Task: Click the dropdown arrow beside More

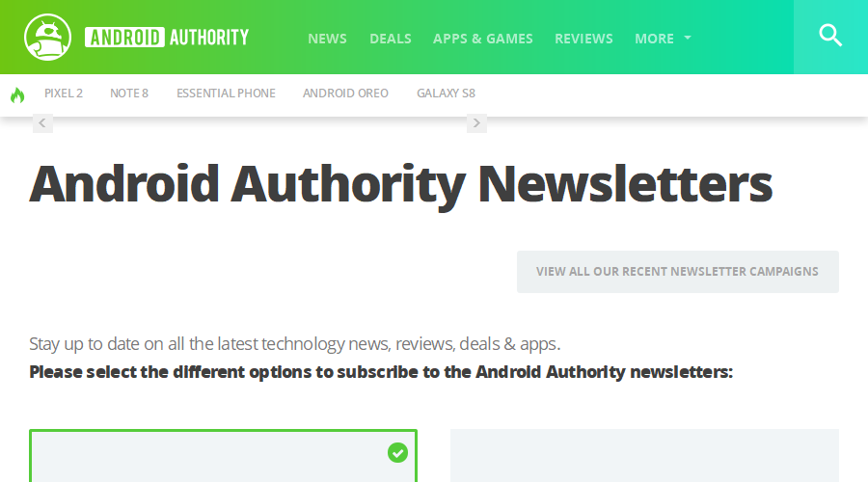Action: (688, 39)
